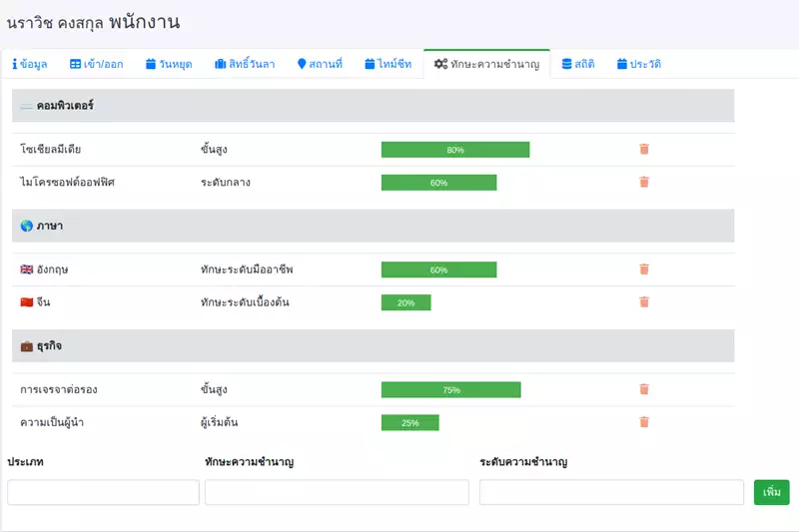The image size is (799, 532).
Task: Click the คอมพิวเตอร์ category header
Action: [373, 106]
